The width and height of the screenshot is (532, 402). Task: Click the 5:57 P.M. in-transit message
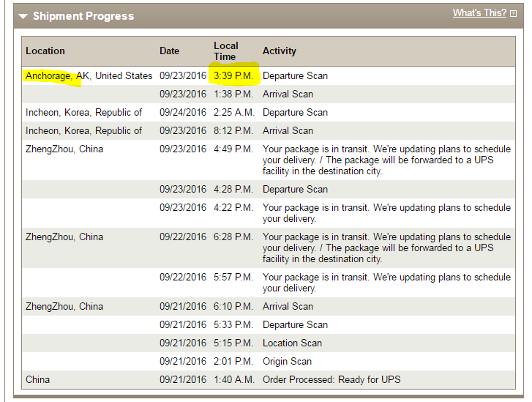click(x=386, y=283)
